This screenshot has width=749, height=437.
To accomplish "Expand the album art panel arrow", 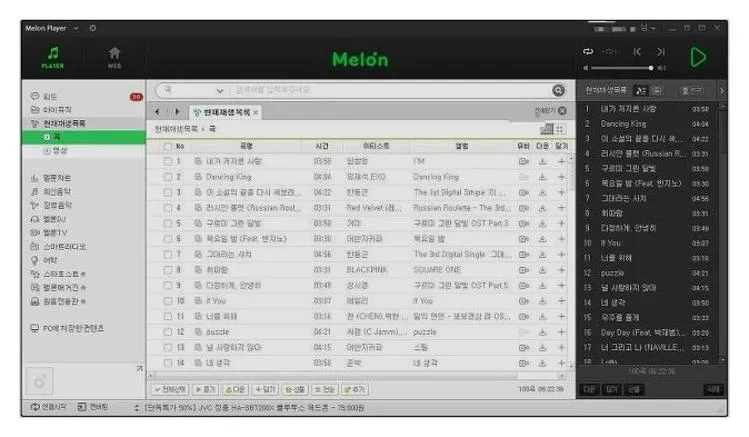I will [139, 369].
